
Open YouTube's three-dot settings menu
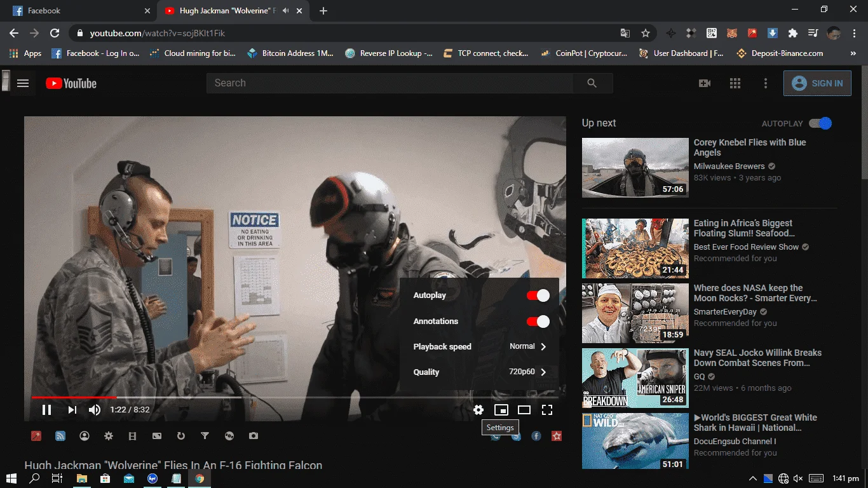766,83
